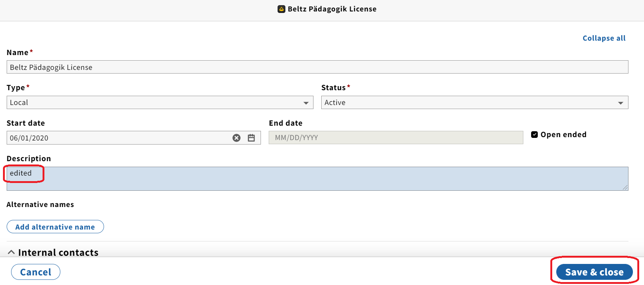Open the Start date calendar picker
Viewport: 644px width, 285px height.
(251, 138)
